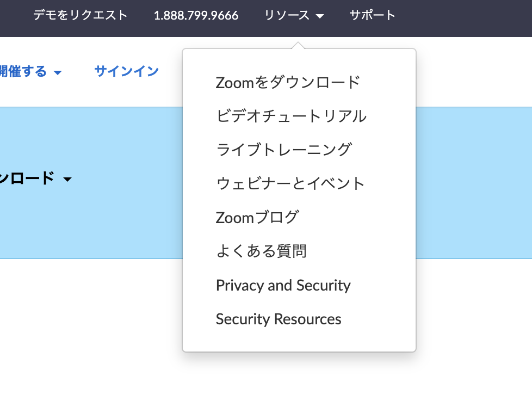
Task: Click the デモをリクエスト link
Action: (81, 15)
